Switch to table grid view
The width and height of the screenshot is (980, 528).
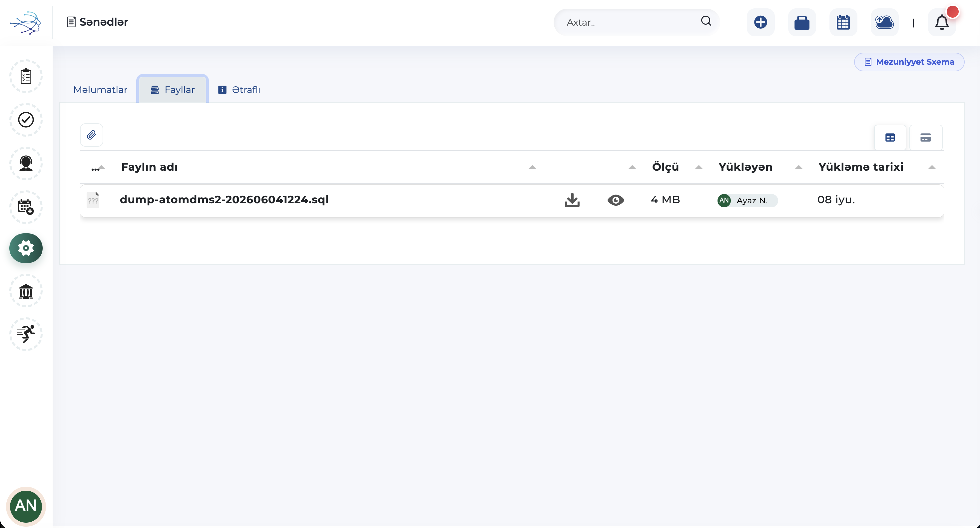[x=890, y=137]
